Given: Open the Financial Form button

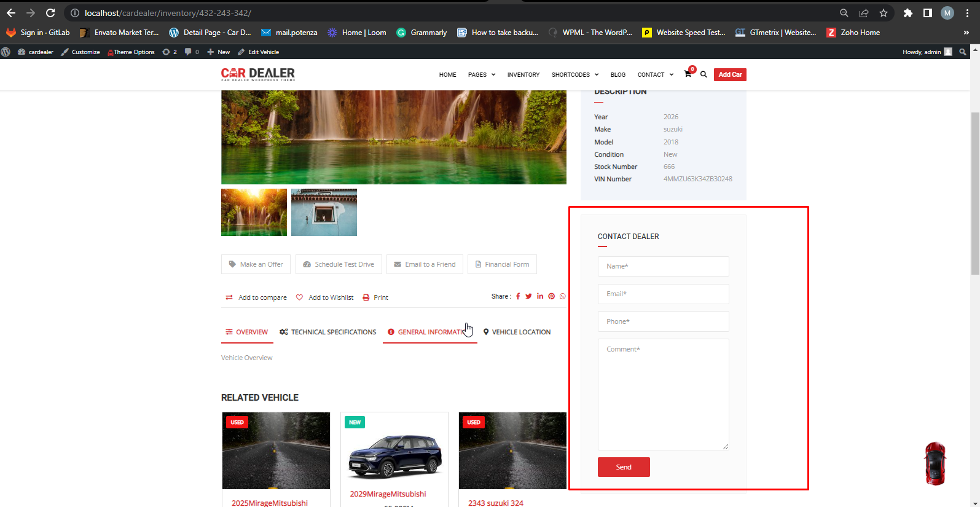Looking at the screenshot, I should click(502, 264).
